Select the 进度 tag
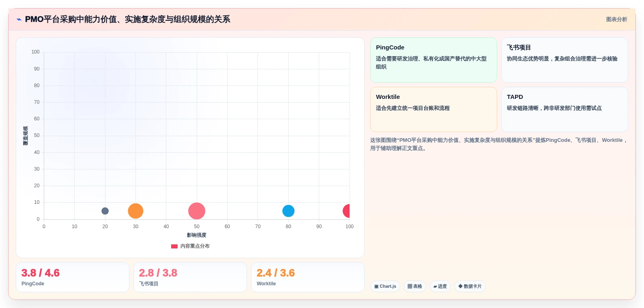Viewport: 644px width, 308px height. tap(440, 286)
